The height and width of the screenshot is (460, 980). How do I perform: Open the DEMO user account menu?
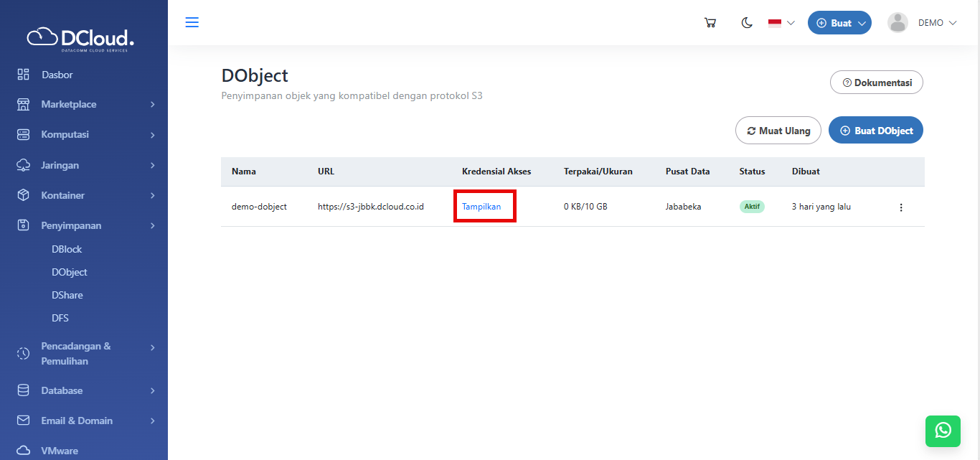tap(923, 23)
